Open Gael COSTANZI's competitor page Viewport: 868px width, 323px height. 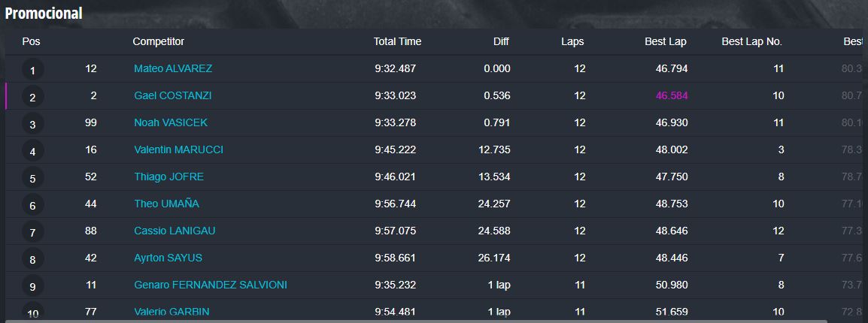pos(172,95)
